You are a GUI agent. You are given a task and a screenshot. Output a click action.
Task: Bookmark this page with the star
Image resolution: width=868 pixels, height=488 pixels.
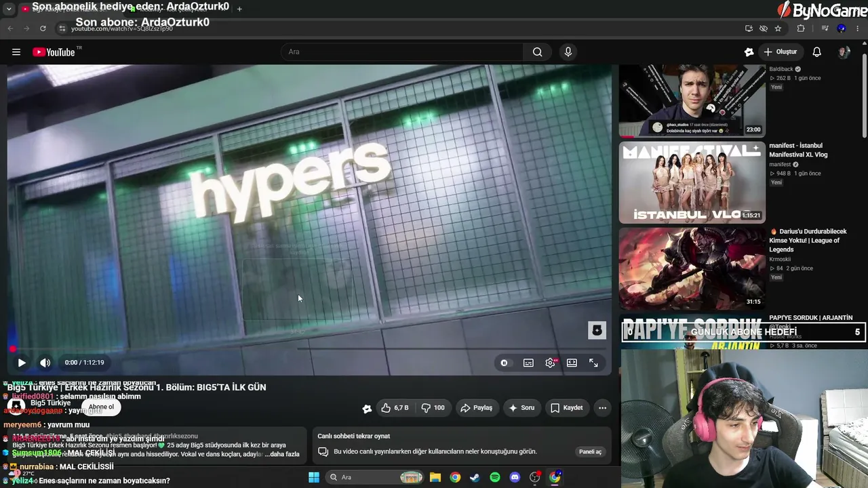778,28
